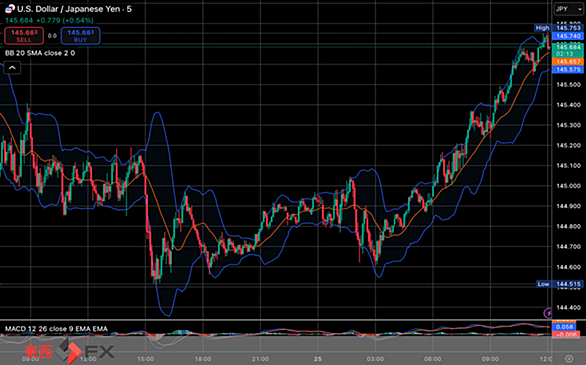Image resolution: width=586 pixels, height=365 pixels.
Task: Select the BB 20 SMA close indicator label
Action: click(40, 53)
